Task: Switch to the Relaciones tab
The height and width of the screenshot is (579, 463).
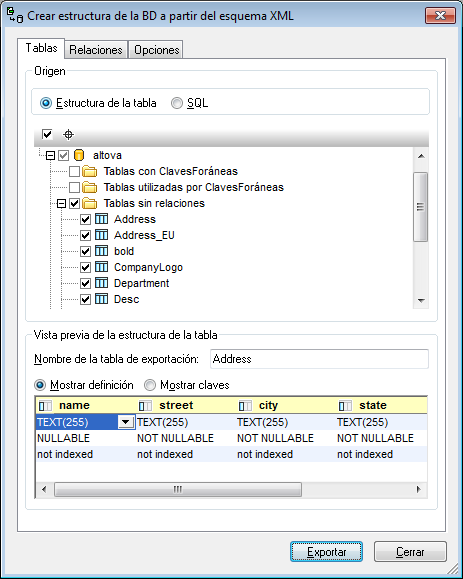Action: [x=96, y=50]
